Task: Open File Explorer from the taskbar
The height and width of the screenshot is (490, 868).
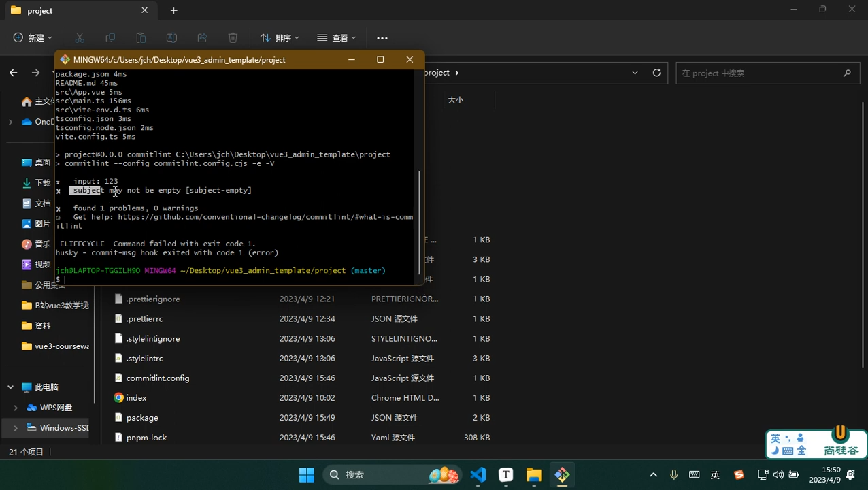Action: pos(534,474)
